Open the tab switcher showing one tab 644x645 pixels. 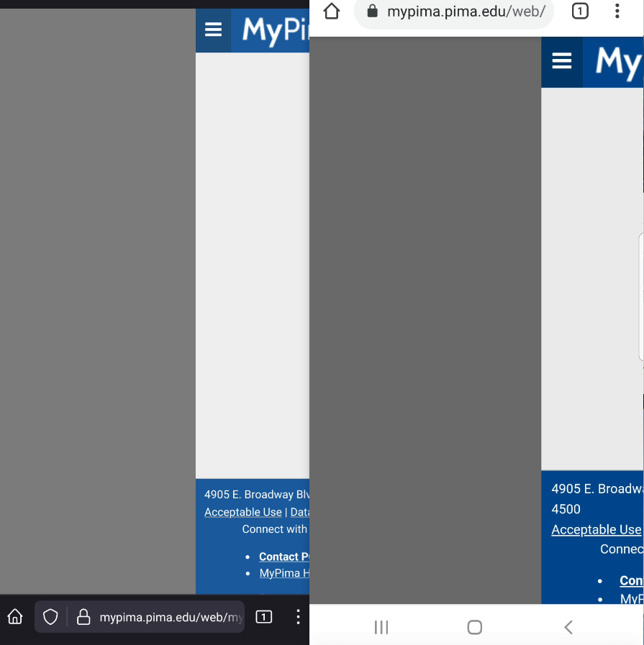(x=579, y=12)
